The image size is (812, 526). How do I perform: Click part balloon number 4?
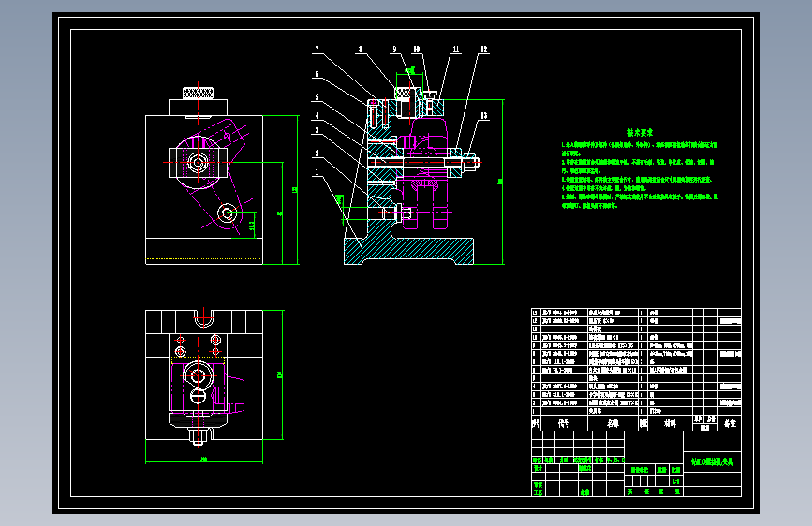click(317, 116)
